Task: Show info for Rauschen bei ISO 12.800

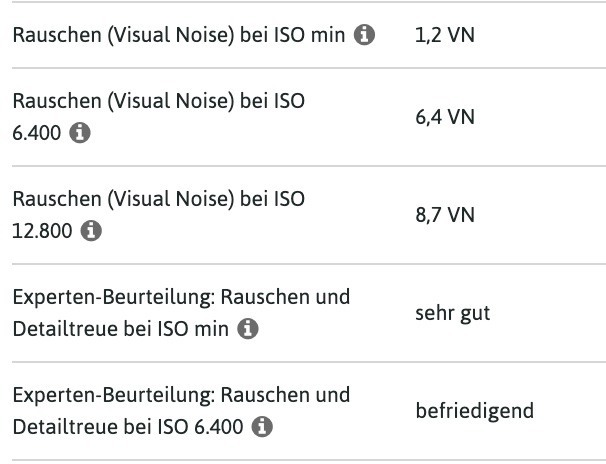Action: click(91, 231)
